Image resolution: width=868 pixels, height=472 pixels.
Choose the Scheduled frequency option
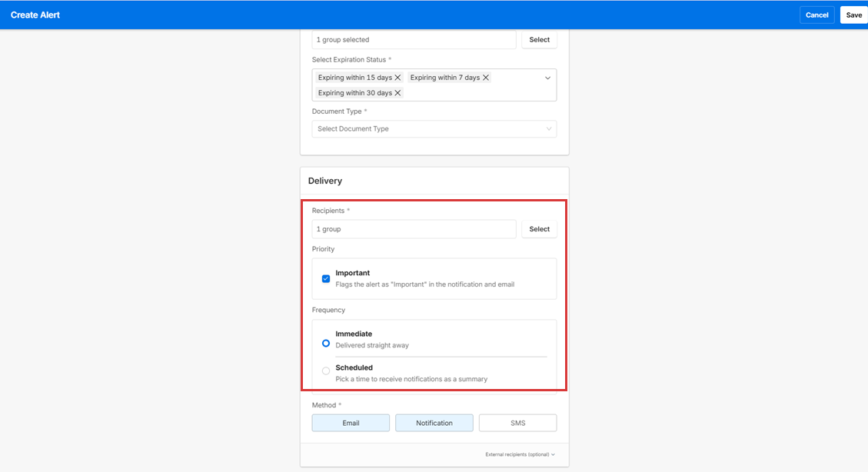[326, 371]
